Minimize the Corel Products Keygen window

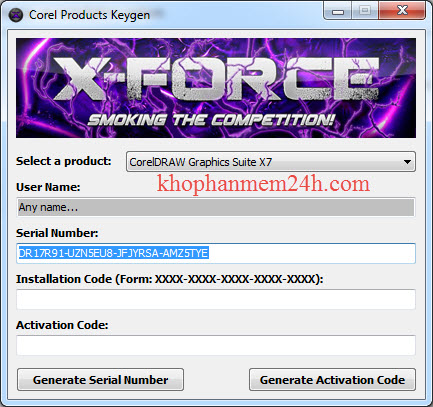pos(338,12)
